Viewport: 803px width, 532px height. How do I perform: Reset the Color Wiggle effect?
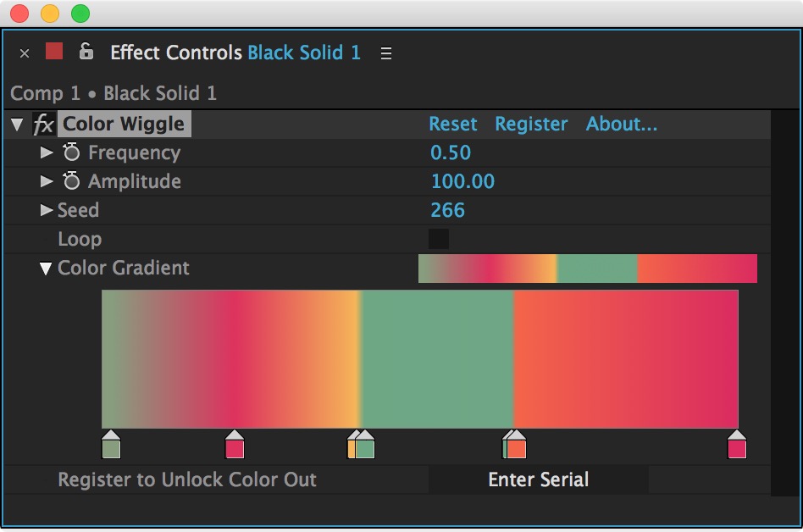[x=452, y=124]
